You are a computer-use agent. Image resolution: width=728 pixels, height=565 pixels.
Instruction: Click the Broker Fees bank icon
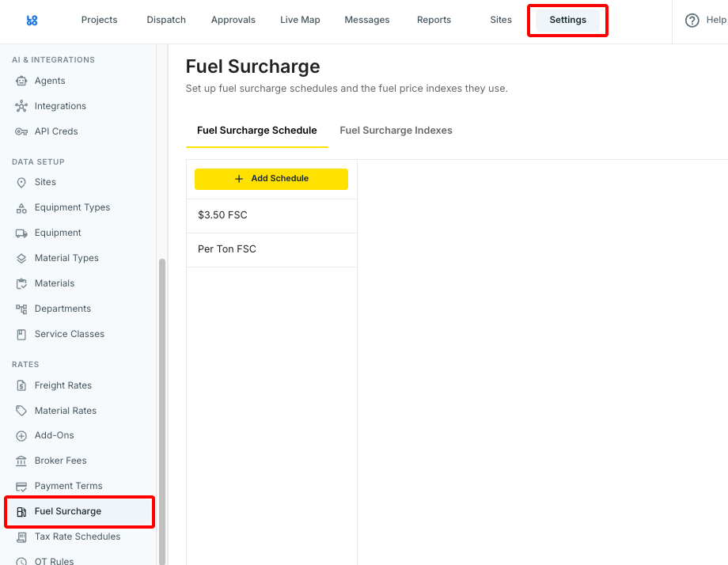(x=21, y=461)
